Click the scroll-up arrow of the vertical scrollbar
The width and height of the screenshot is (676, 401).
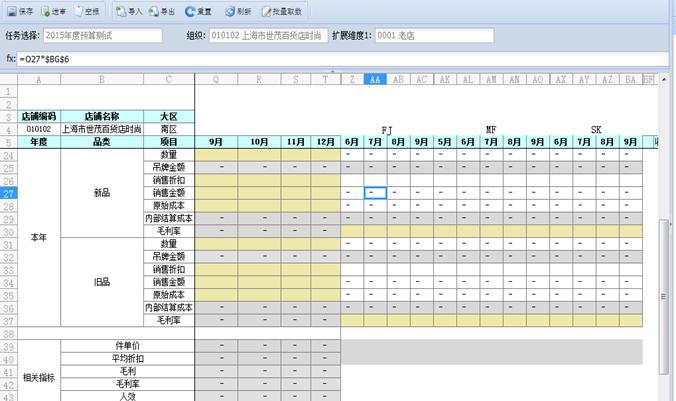coord(664,79)
